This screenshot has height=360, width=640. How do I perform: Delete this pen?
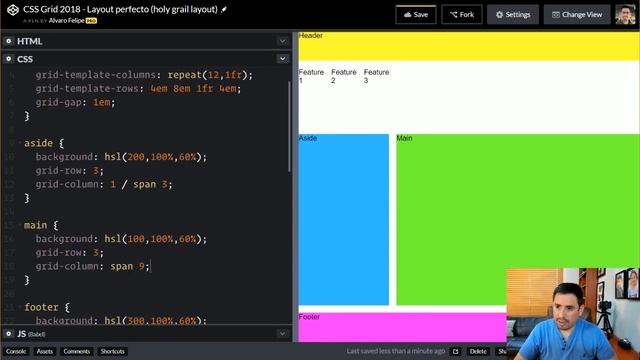pyautogui.click(x=478, y=351)
